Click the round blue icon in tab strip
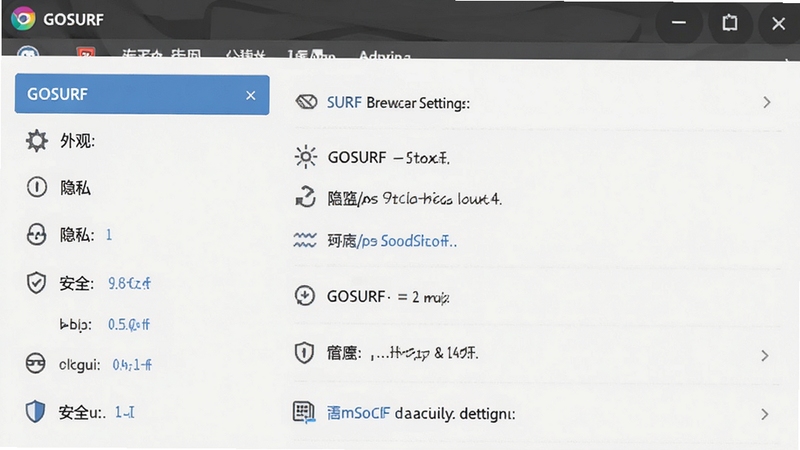The height and width of the screenshot is (450, 800). 28,52
